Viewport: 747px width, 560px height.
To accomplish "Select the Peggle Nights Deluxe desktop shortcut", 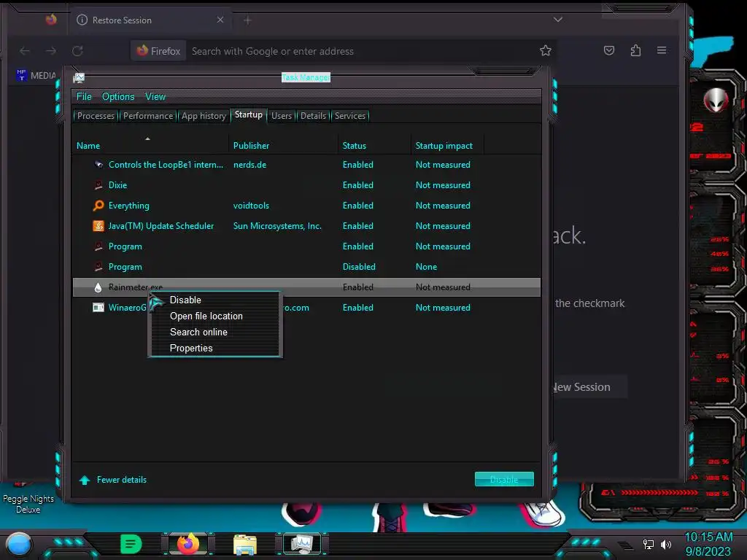I will 28,497.
